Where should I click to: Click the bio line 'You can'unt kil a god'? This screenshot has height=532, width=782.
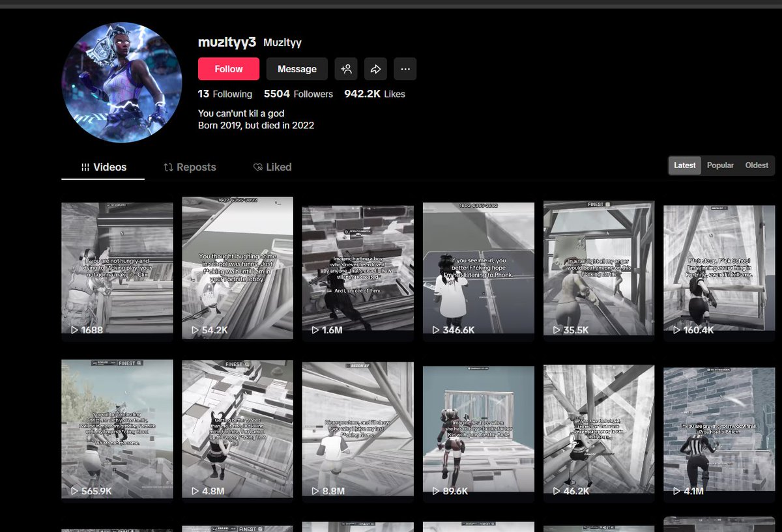pyautogui.click(x=241, y=113)
